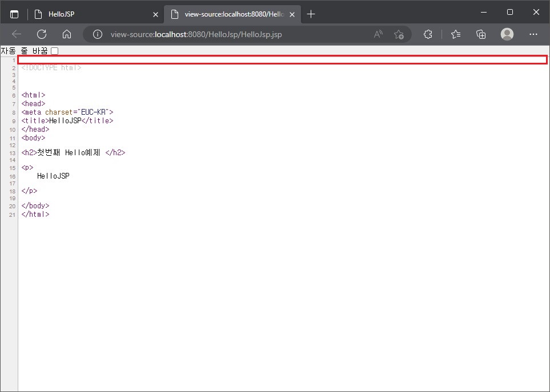Close the HelloJSP tab

pyautogui.click(x=156, y=14)
